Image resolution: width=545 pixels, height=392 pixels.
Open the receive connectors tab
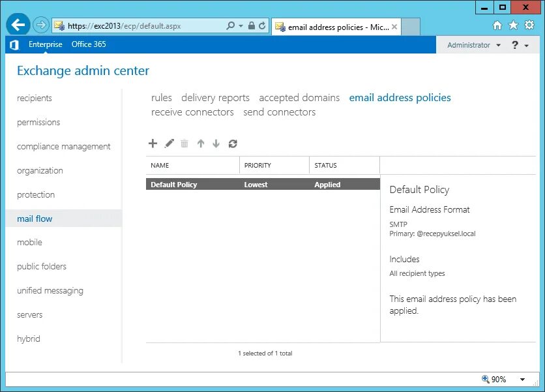pyautogui.click(x=192, y=112)
